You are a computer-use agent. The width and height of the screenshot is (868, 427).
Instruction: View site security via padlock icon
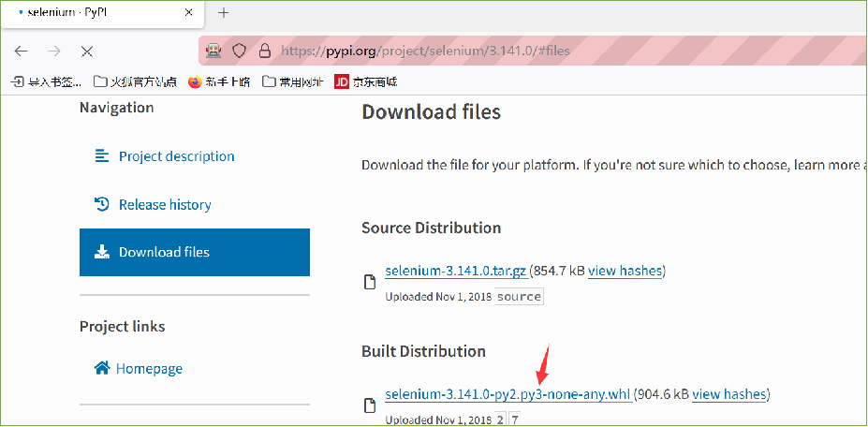tap(265, 52)
